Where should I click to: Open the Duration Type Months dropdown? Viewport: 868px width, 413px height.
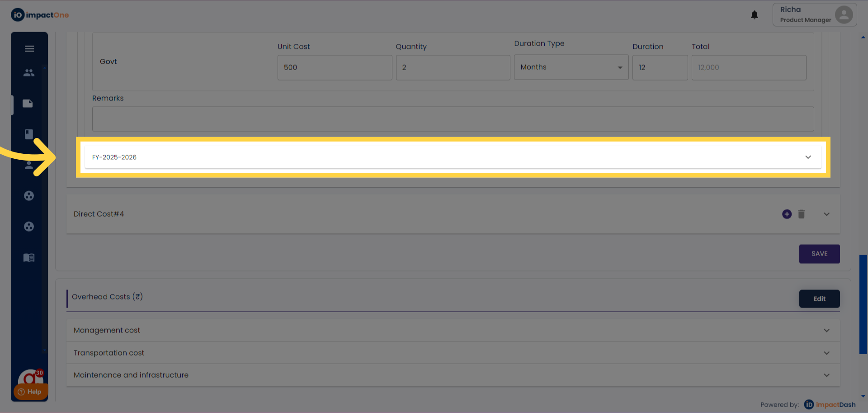(571, 67)
